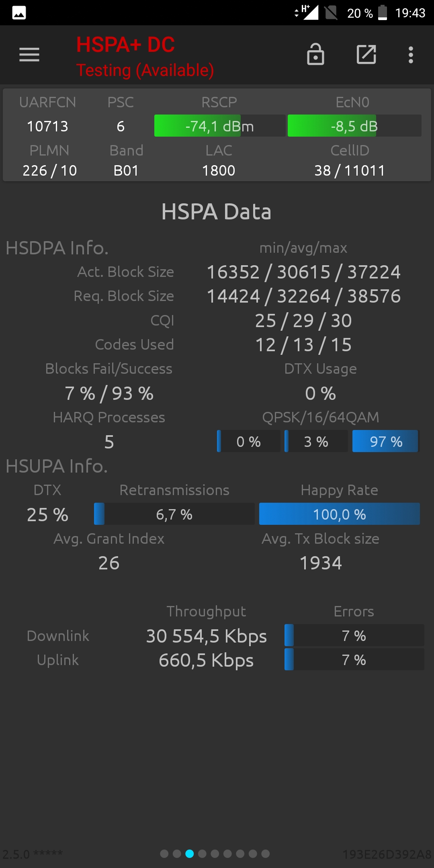Tap the Downlink throughput value 30 554,5 Kbps
Image resolution: width=434 pixels, height=868 pixels.
[x=207, y=636]
